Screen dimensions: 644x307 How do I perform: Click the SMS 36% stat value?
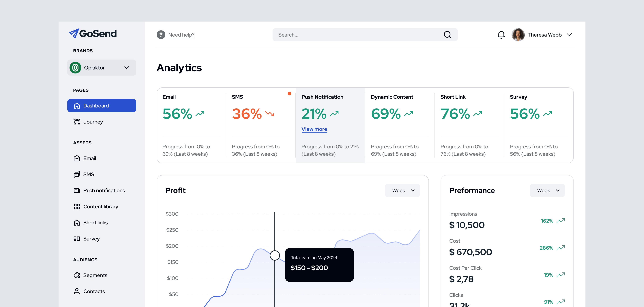[247, 114]
